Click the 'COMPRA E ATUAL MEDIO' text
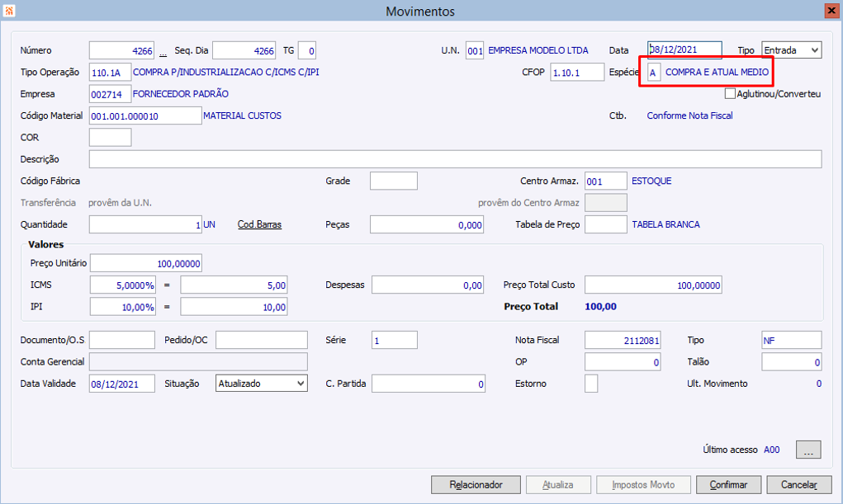The image size is (843, 504). tap(717, 72)
